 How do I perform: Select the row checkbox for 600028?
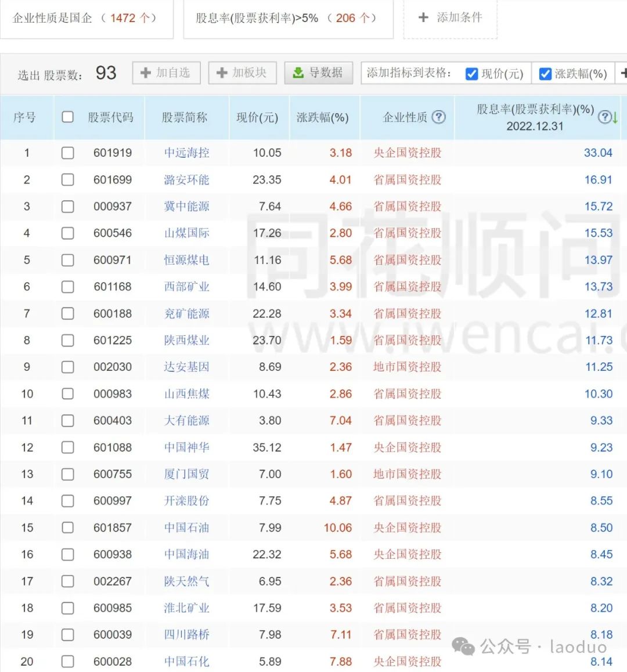click(x=68, y=661)
